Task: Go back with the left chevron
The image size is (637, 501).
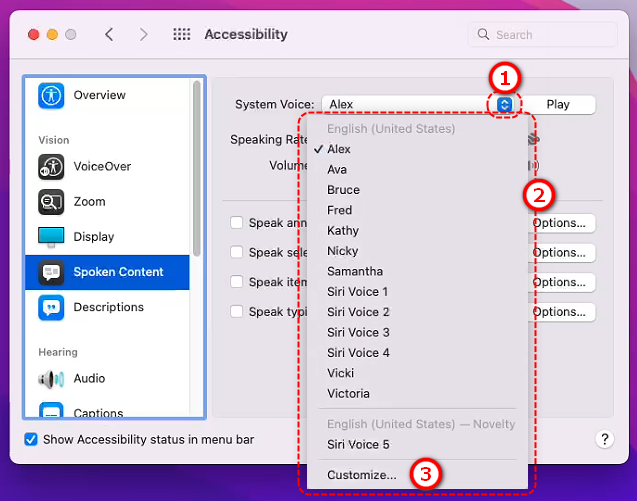Action: tap(109, 34)
